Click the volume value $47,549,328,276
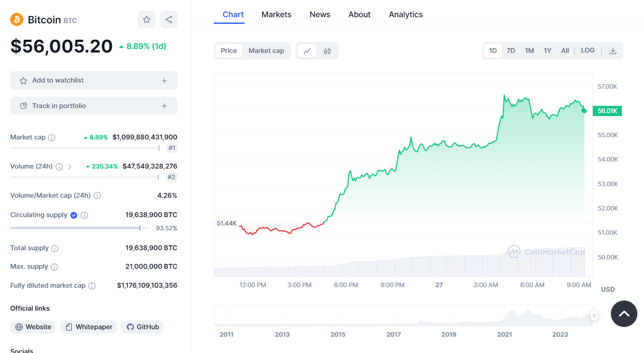The width and height of the screenshot is (644, 353). tap(150, 166)
